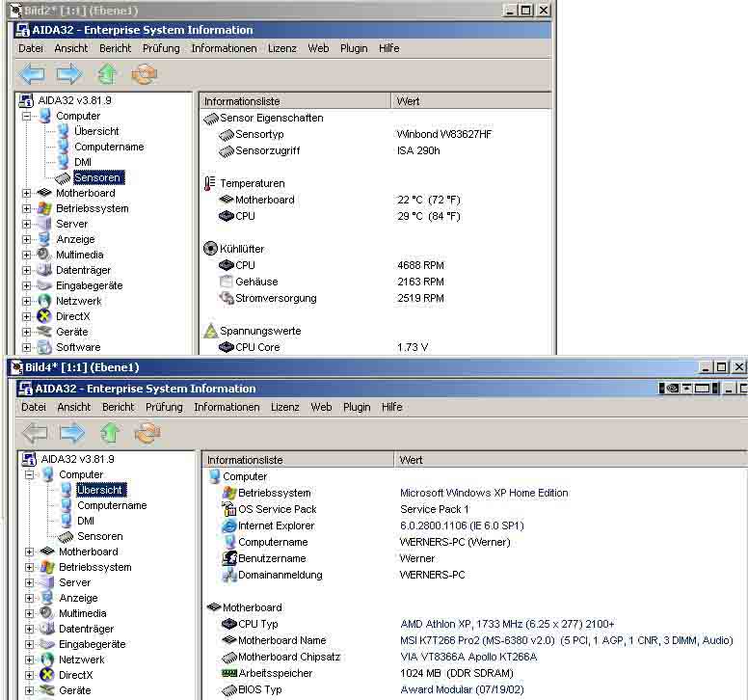Select DMI in the Bild4 window tree
The width and height of the screenshot is (748, 700).
[x=86, y=521]
